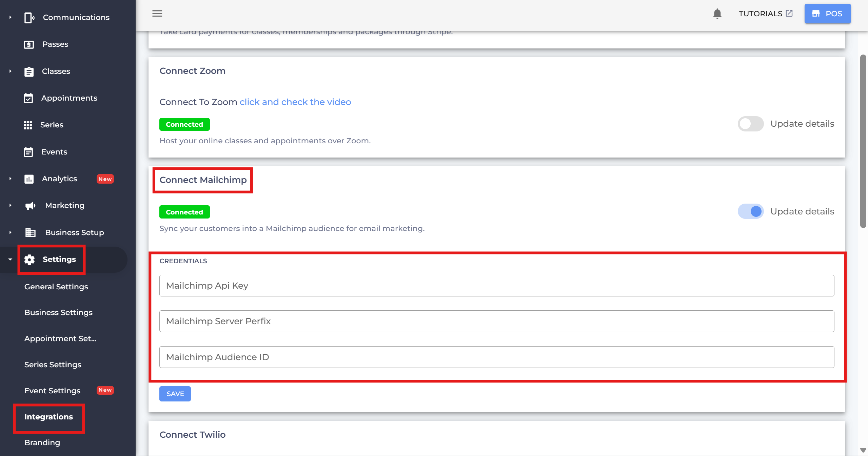Image resolution: width=868 pixels, height=456 pixels.
Task: Click the Passes dollar icon
Action: (29, 44)
